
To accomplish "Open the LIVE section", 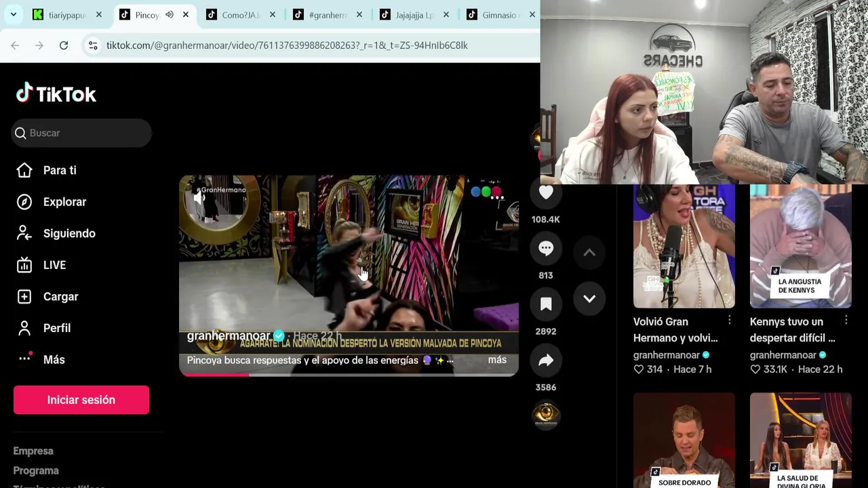I will coord(54,265).
